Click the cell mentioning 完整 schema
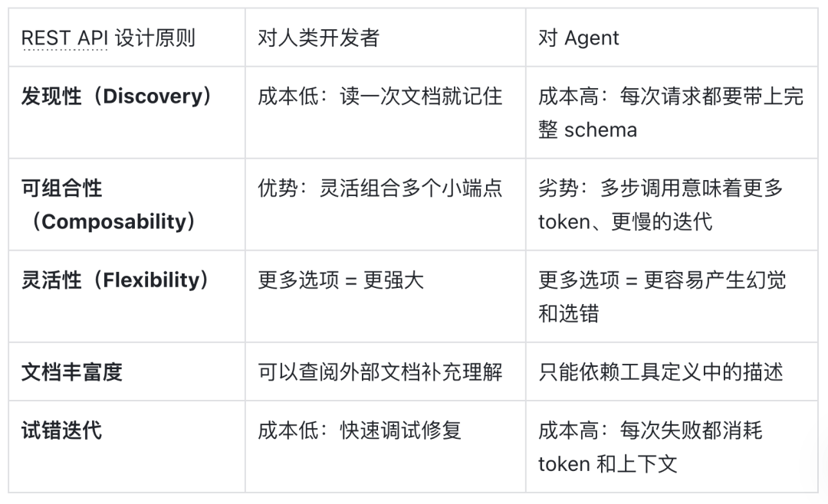This screenshot has height=504, width=828. pyautogui.click(x=670, y=113)
